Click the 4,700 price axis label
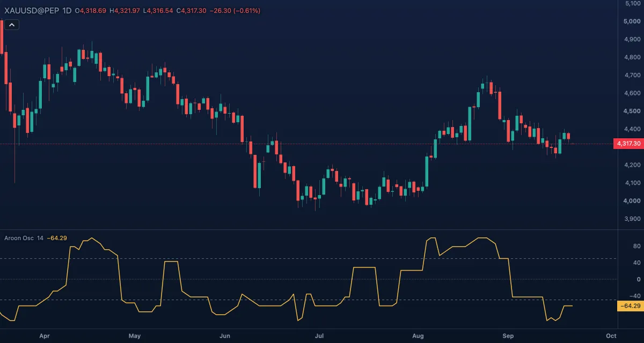The height and width of the screenshot is (343, 644). [x=632, y=76]
